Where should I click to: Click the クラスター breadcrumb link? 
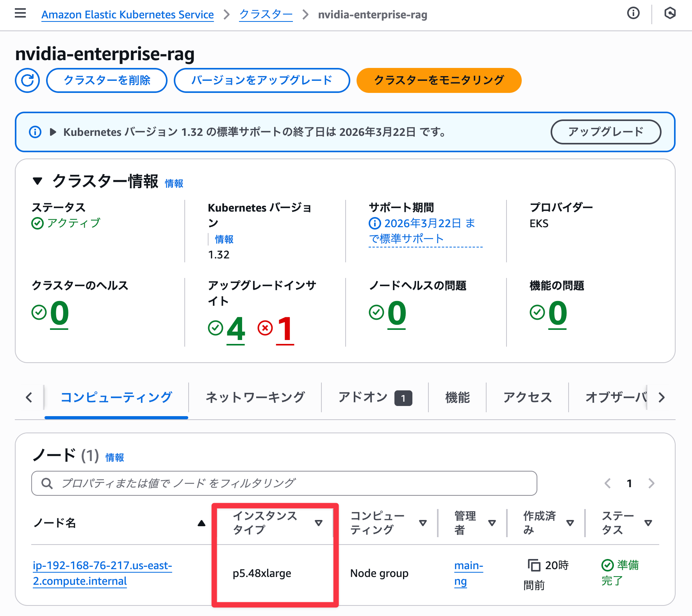266,14
